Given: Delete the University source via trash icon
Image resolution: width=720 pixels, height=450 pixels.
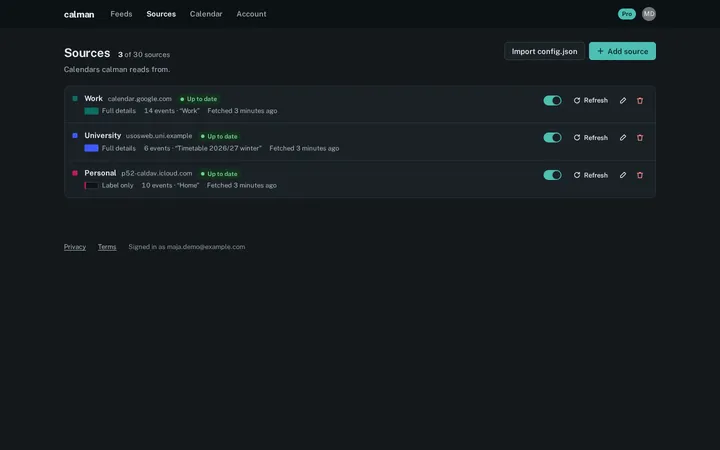Looking at the screenshot, I should (x=640, y=138).
